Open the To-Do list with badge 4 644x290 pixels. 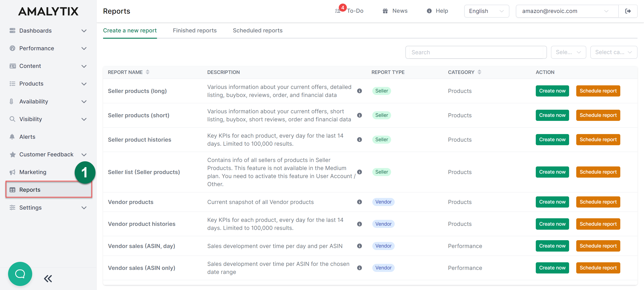349,11
